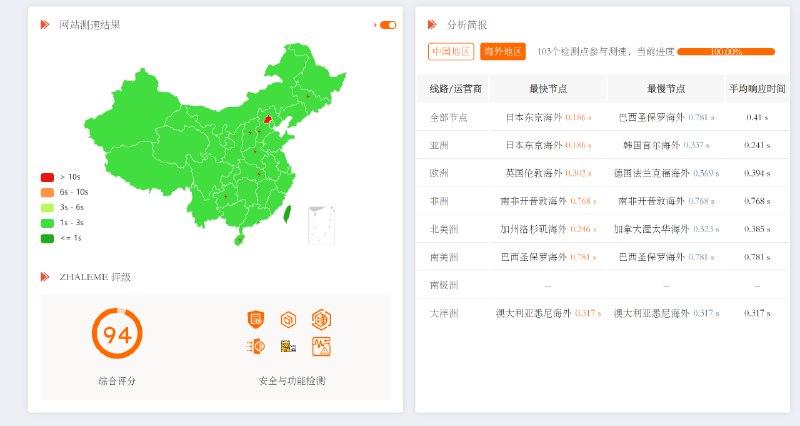Click the green 1s - 3s legend swatch
The width and height of the screenshot is (800, 426).
tap(47, 223)
